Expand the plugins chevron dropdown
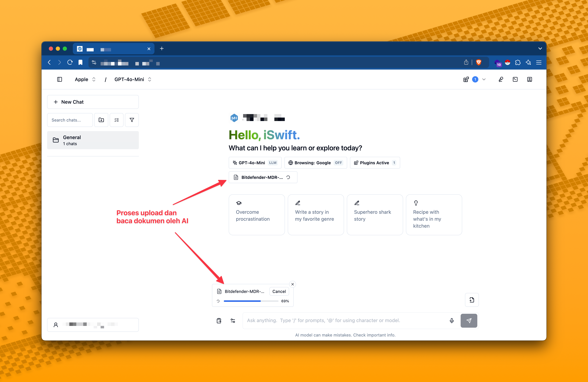 [484, 79]
